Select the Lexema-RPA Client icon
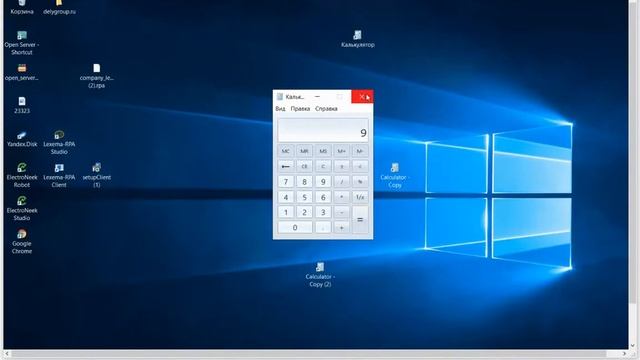Viewport: 640px width, 360px height. pyautogui.click(x=59, y=176)
